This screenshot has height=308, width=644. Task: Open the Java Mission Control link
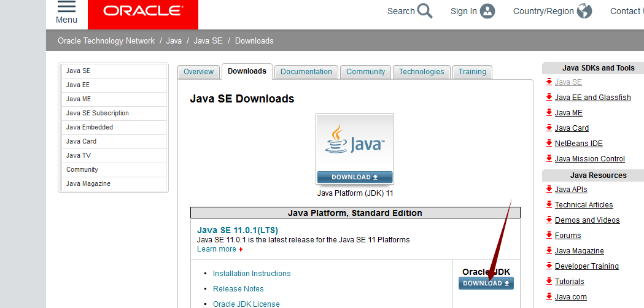(590, 158)
